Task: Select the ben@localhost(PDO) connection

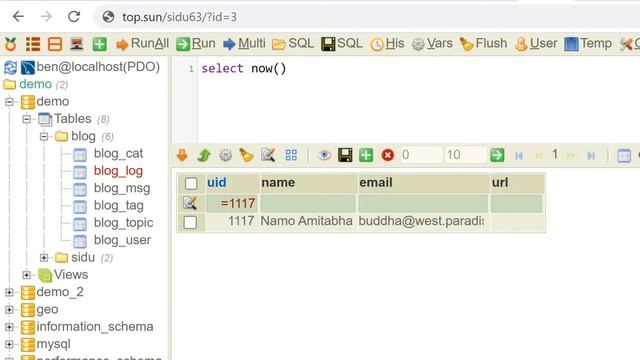Action: click(x=98, y=67)
